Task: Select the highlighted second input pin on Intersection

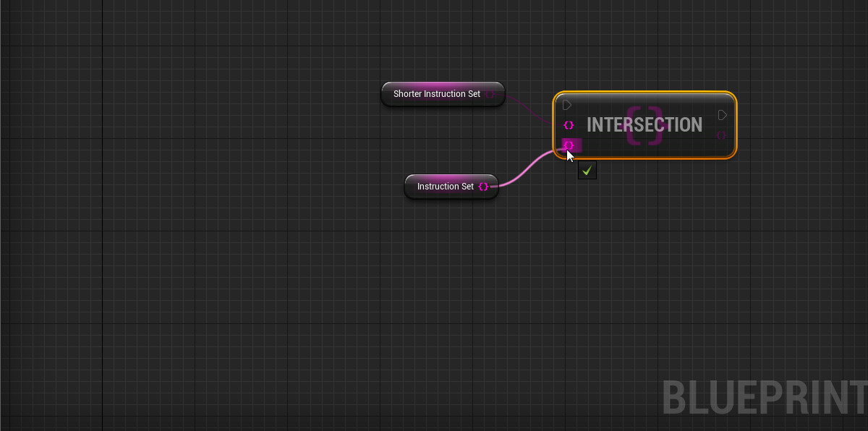Action: tap(569, 145)
